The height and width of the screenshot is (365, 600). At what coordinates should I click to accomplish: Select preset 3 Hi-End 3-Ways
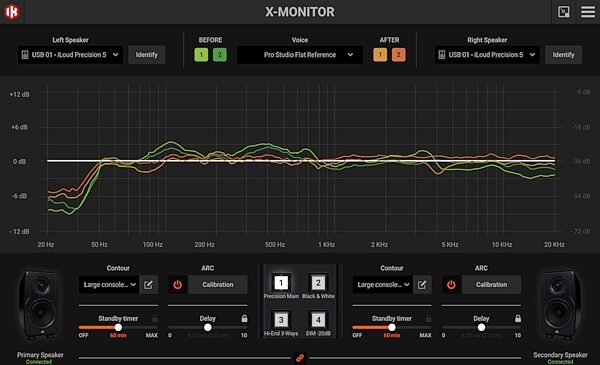[x=281, y=320]
